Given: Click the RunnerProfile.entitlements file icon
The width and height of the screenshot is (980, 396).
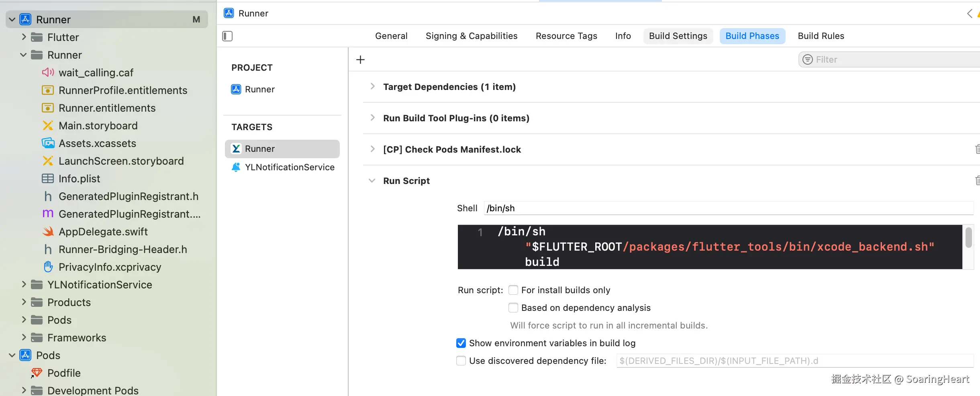Looking at the screenshot, I should [48, 90].
